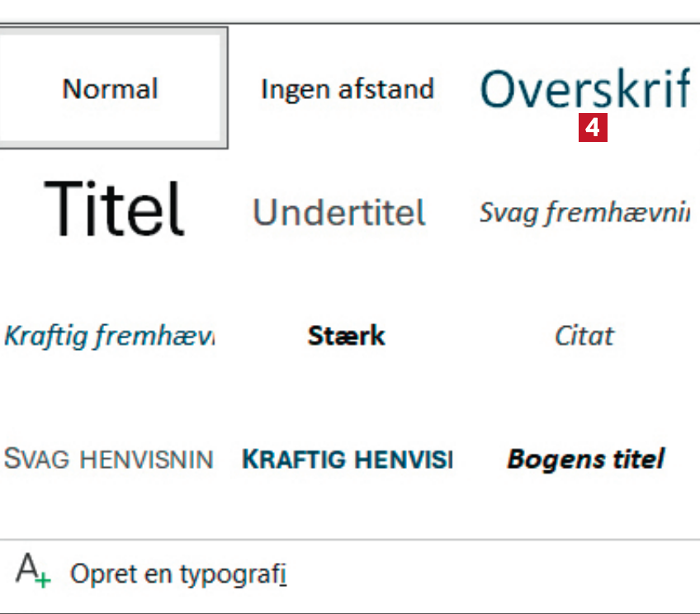Choose the style outlined with a selection border

coord(111,88)
